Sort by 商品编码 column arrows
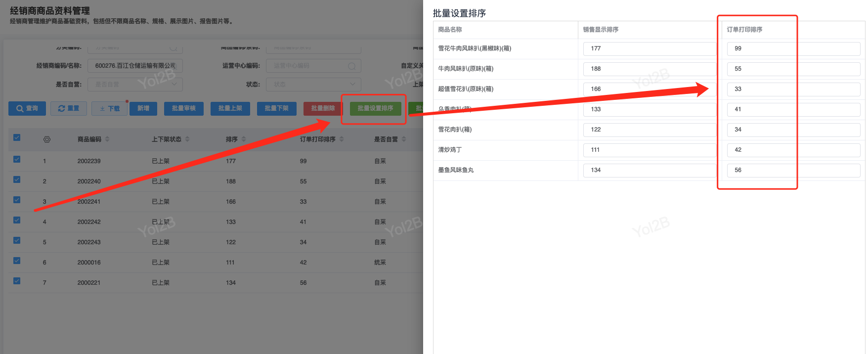The height and width of the screenshot is (354, 868). 107,139
